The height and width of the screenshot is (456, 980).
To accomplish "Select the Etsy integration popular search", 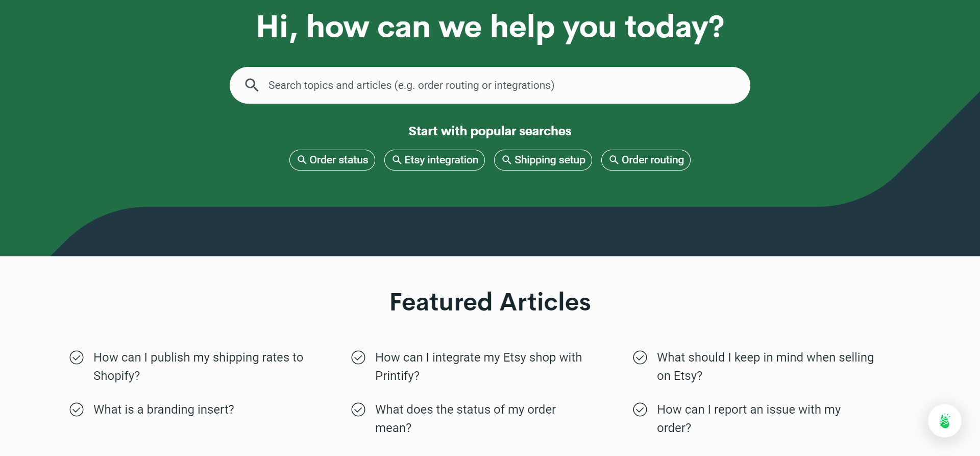I will click(x=434, y=160).
